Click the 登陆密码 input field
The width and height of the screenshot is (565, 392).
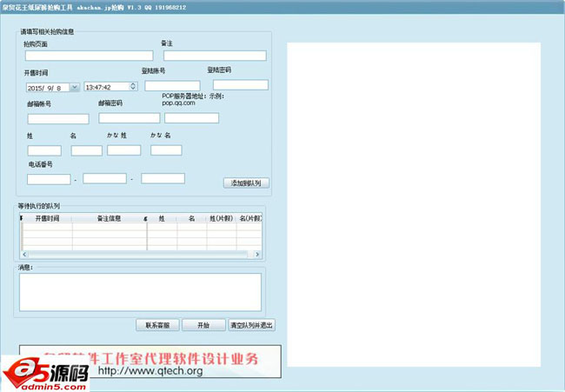[240, 85]
